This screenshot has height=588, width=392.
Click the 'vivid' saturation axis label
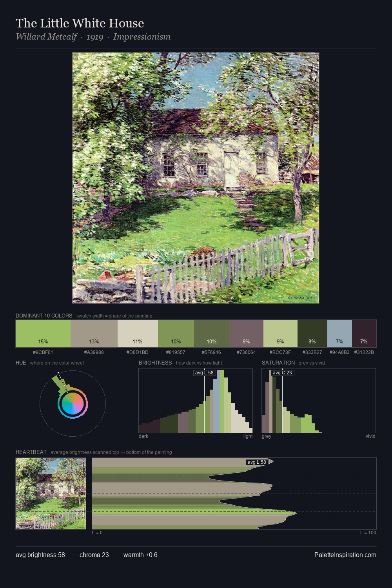point(370,436)
